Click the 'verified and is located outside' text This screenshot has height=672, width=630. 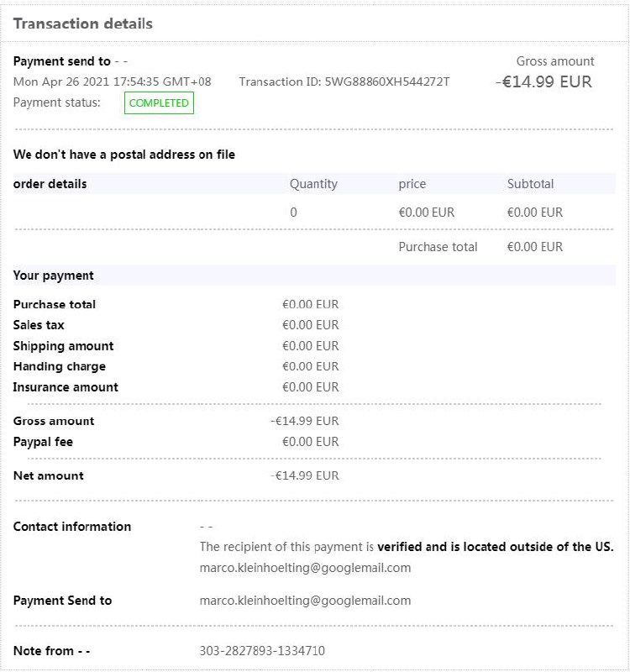click(x=496, y=547)
